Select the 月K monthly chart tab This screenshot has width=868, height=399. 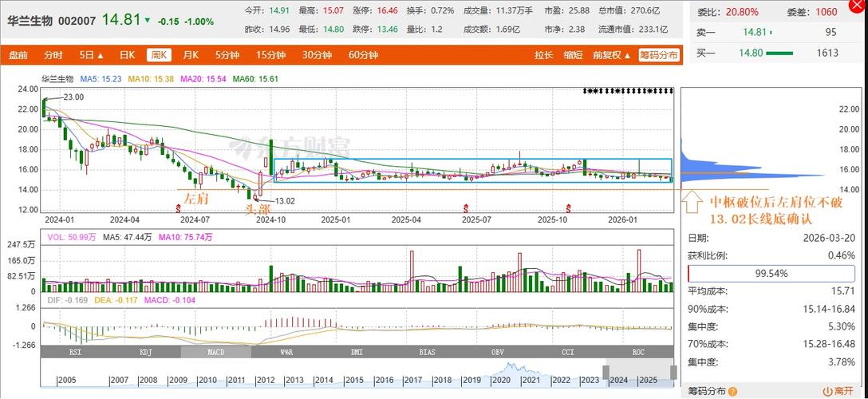click(191, 55)
